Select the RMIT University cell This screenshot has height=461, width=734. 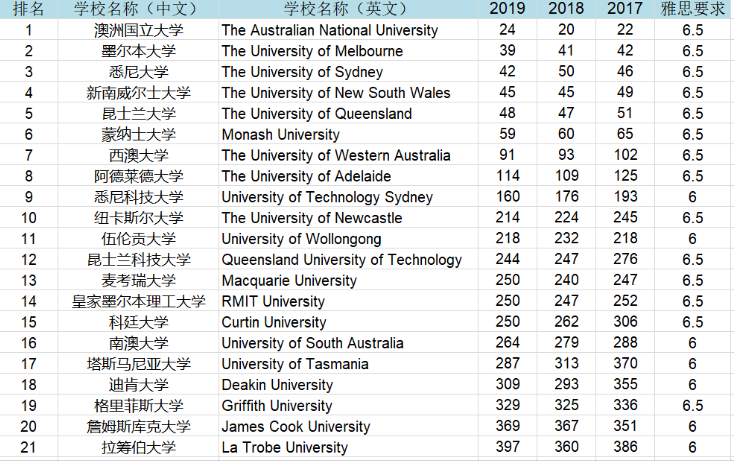point(273,301)
